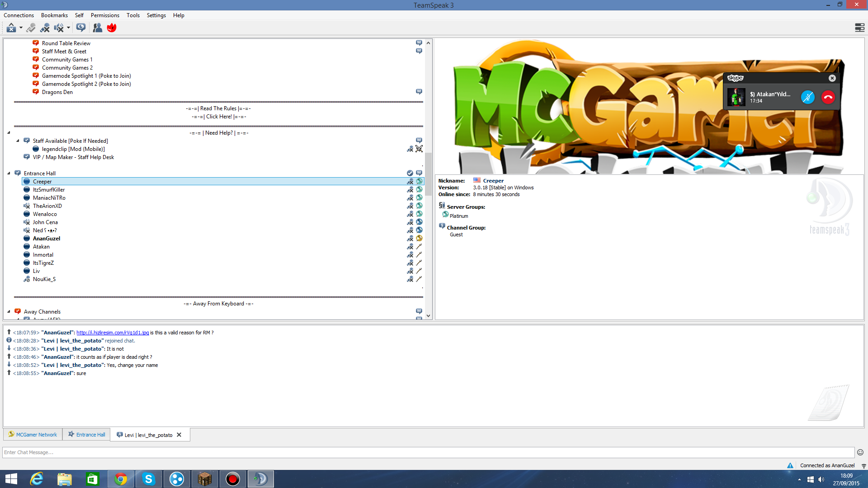Hang up the Skype call
This screenshot has width=868, height=488.
click(x=828, y=97)
